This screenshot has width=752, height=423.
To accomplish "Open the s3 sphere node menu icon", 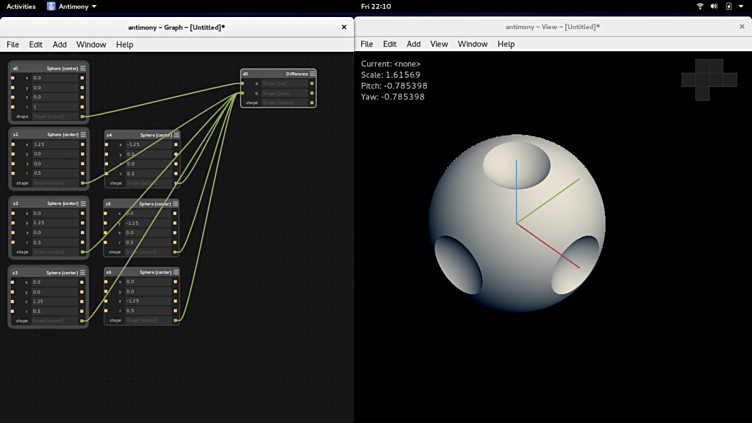I will tap(83, 272).
